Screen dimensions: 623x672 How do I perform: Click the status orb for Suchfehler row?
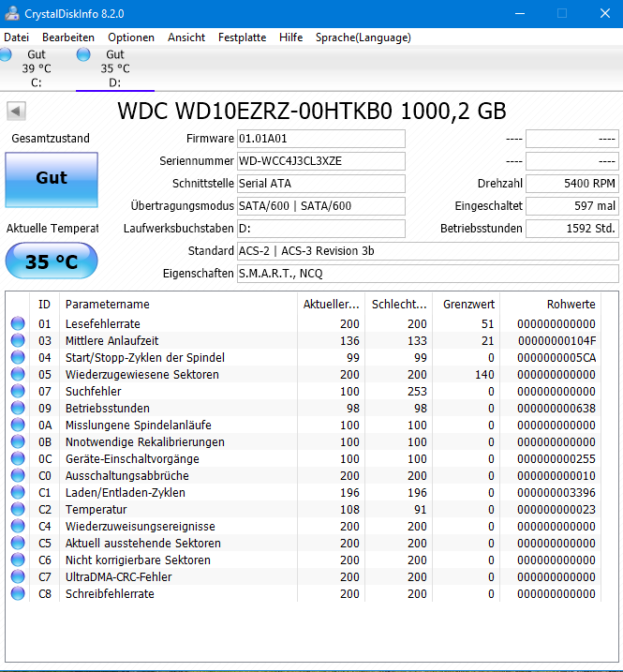coord(18,391)
